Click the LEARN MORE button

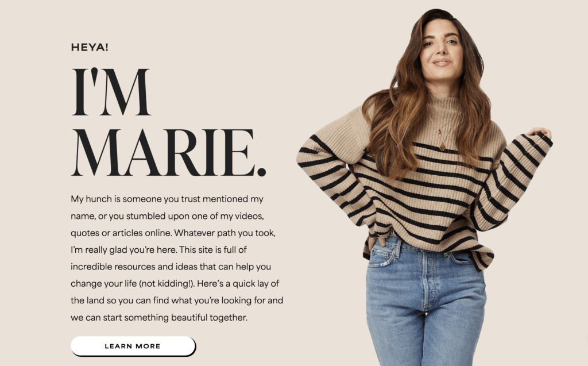pyautogui.click(x=133, y=346)
